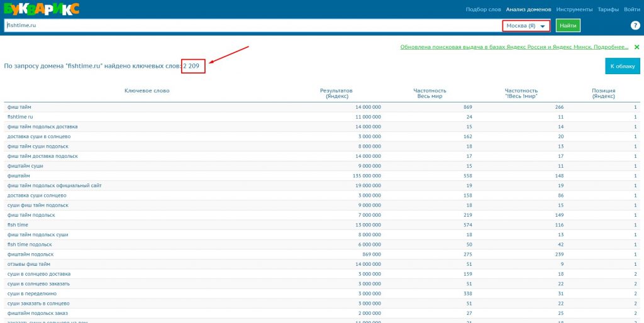Select keyword фиш тайм суши подольск
644x323 pixels.
[38, 146]
